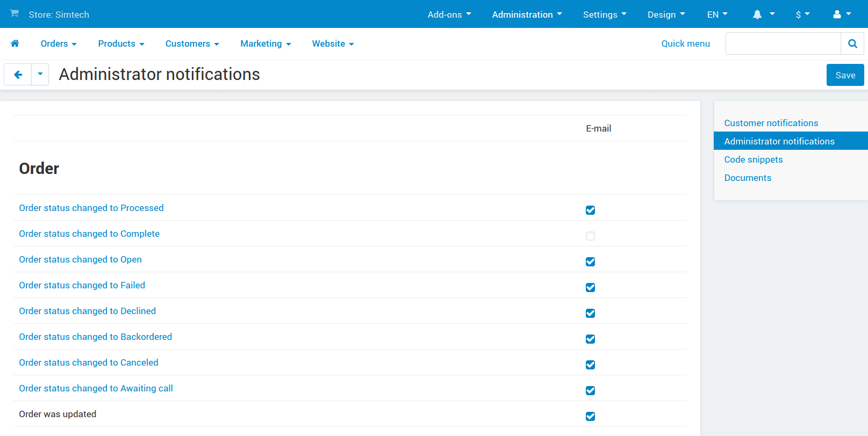Go to Customer notifications in sidebar
The width and height of the screenshot is (868, 436).
point(771,123)
